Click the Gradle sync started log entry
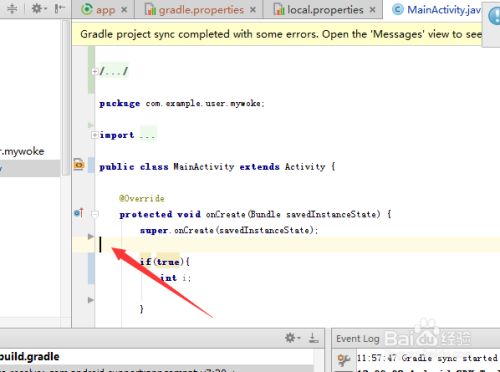 tap(427, 358)
